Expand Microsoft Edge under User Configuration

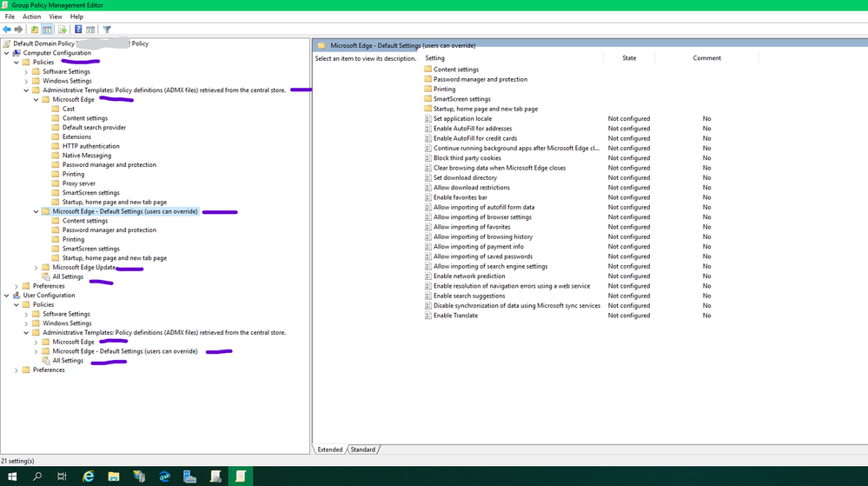pyautogui.click(x=36, y=343)
